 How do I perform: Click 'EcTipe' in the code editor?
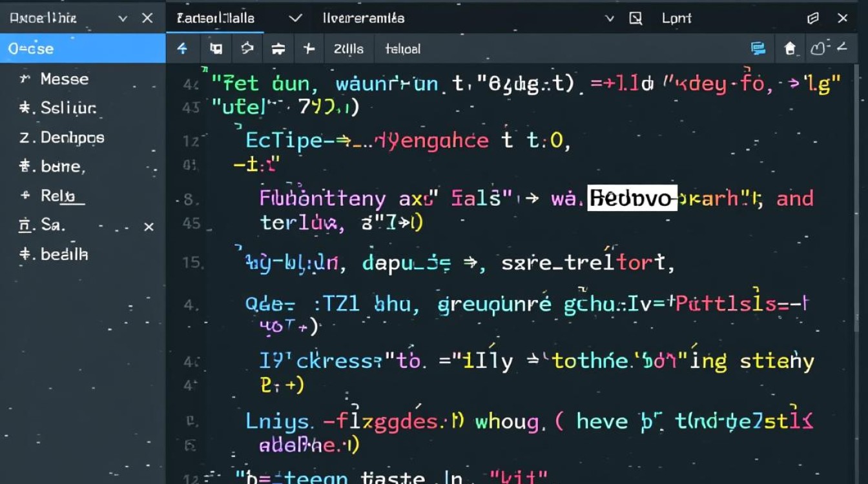(x=282, y=140)
